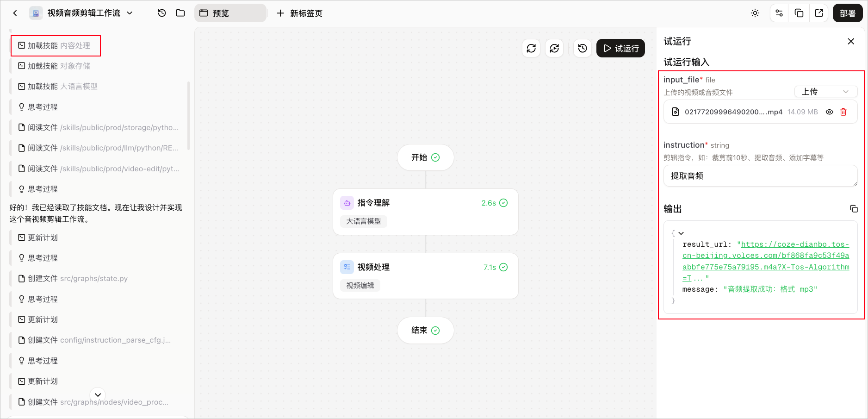
Task: Open the 上传 dropdown for input_file
Action: 826,92
